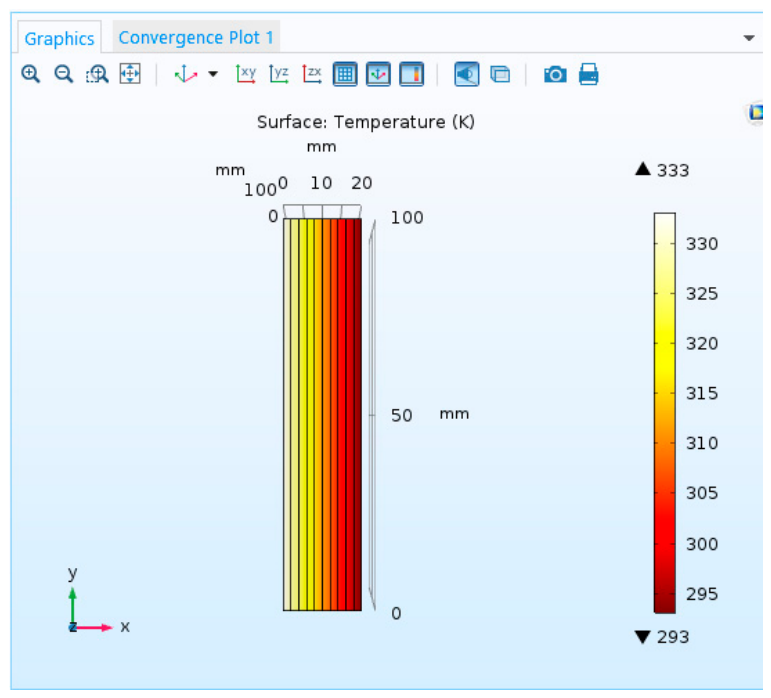Switch to ZX view
771x698 pixels.
[x=312, y=74]
